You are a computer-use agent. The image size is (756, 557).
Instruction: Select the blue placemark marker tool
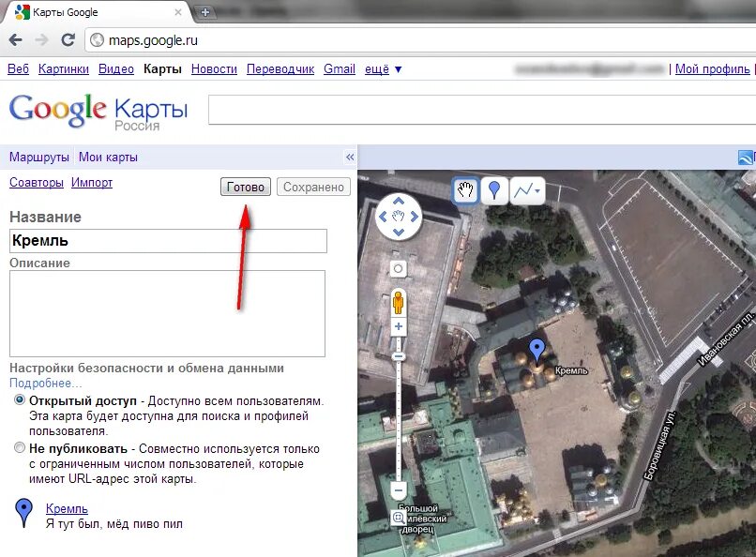tap(494, 189)
